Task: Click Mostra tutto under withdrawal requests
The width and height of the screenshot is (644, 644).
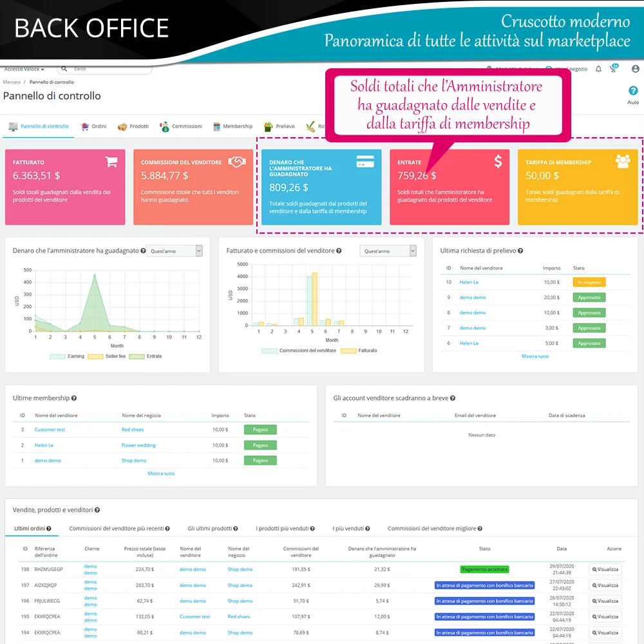Action: pos(535,356)
